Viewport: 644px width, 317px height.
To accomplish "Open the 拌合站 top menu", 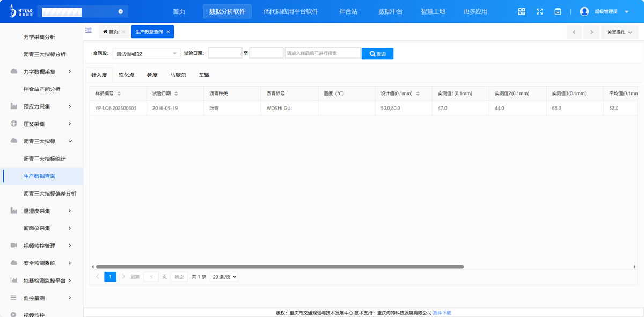I will click(348, 11).
